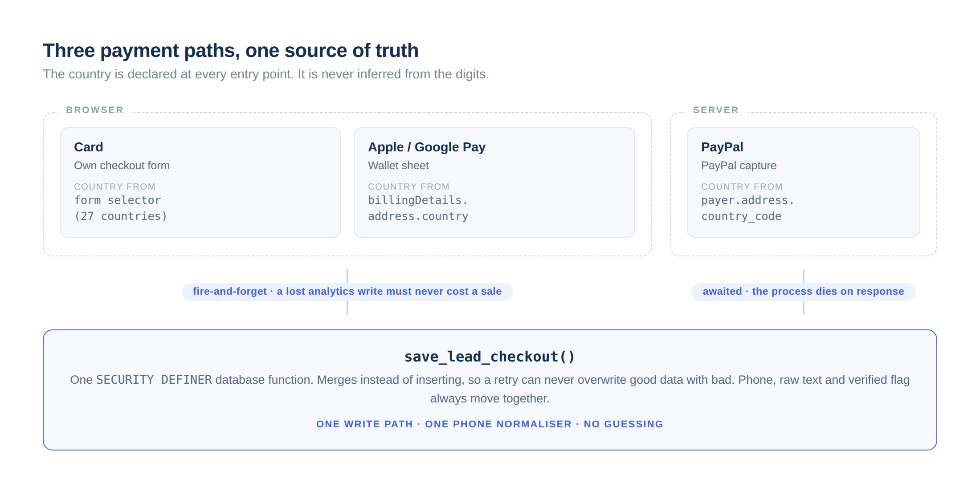Click the fire-and-forget connector label
980x487 pixels.
tap(347, 292)
